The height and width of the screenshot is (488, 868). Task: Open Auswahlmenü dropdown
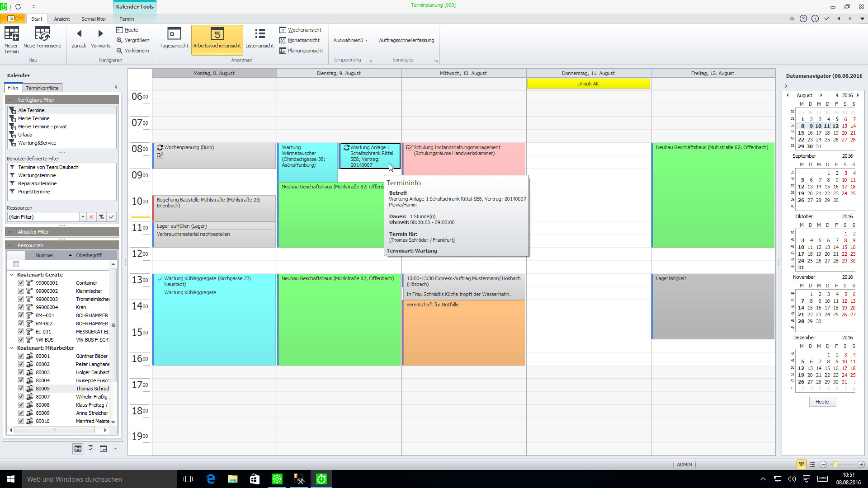point(350,40)
